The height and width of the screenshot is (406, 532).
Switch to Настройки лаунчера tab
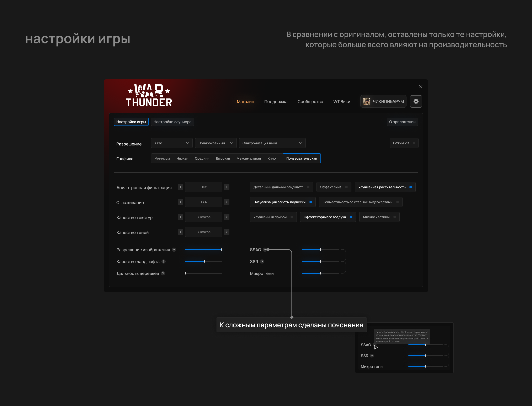click(x=172, y=122)
